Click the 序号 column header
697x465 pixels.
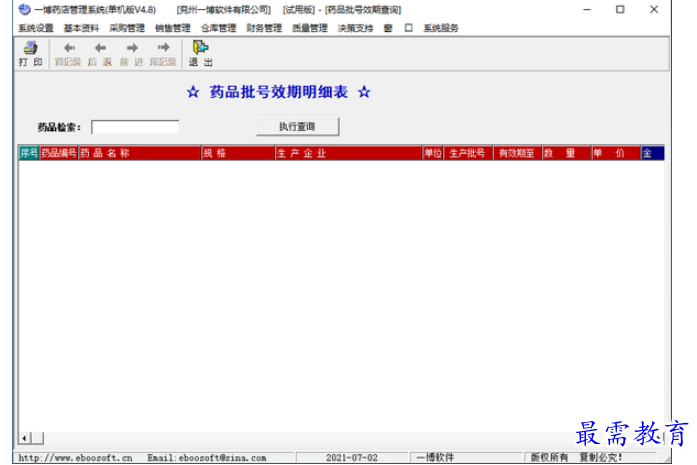(29, 153)
